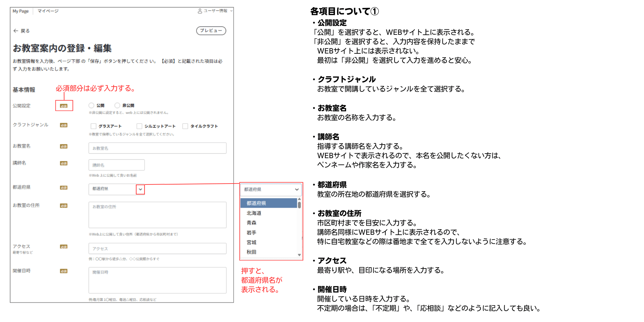The height and width of the screenshot is (322, 644).
Task: Click the back arrow icon next to 戻る
Action: click(15, 31)
